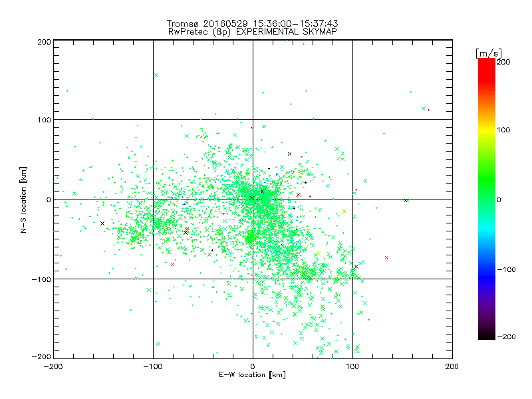Image resolution: width=532 pixels, height=399 pixels.
Task: Click the y-axis tick label '200' at top
Action: click(44, 42)
